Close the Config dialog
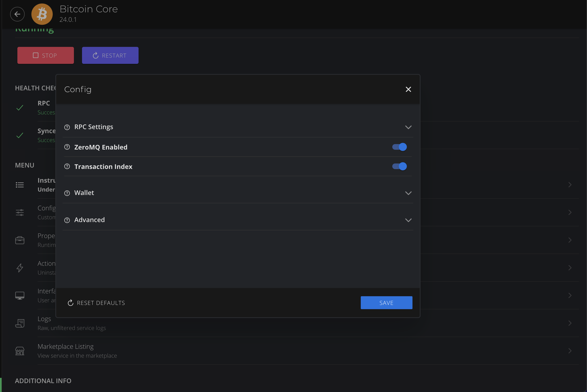The width and height of the screenshot is (587, 392). click(x=408, y=89)
